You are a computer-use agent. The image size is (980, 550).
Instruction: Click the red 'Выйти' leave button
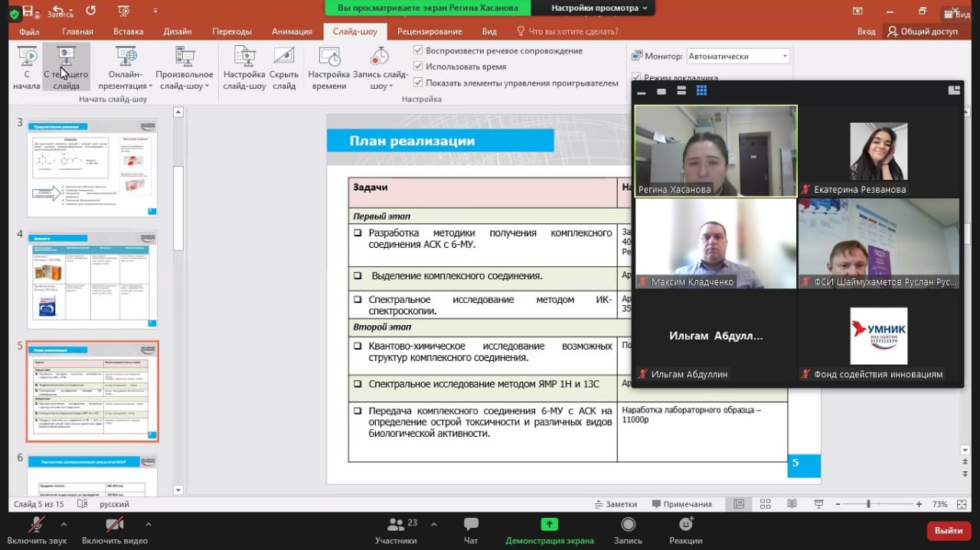[x=948, y=530]
